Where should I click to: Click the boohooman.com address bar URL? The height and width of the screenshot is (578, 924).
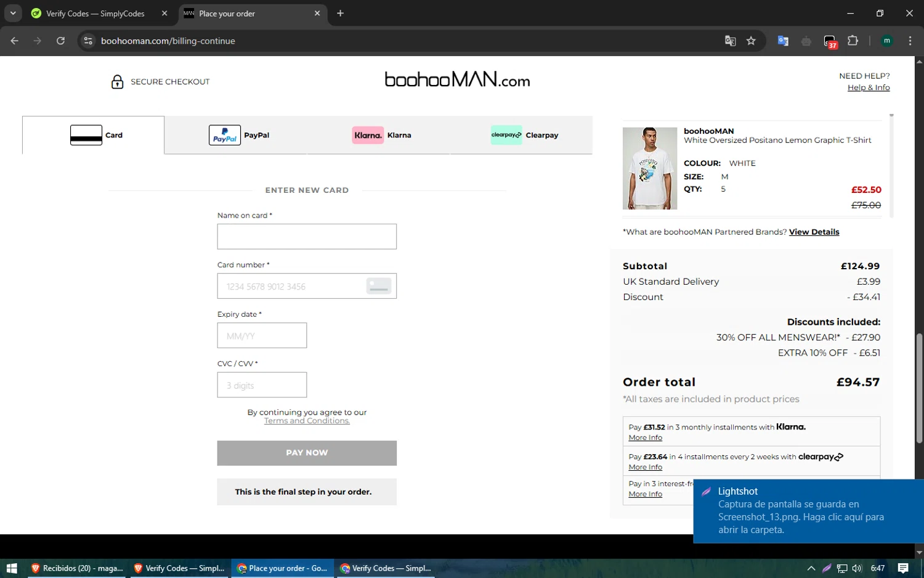(x=168, y=41)
